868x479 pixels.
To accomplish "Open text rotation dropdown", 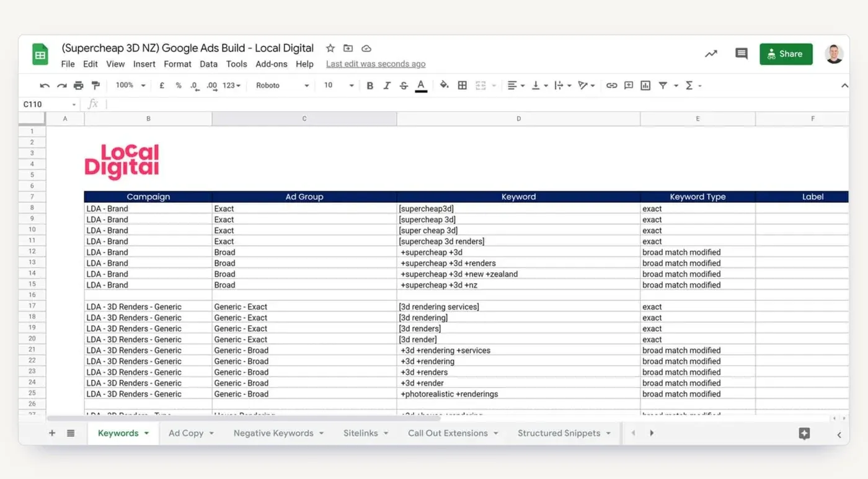I will click(586, 86).
